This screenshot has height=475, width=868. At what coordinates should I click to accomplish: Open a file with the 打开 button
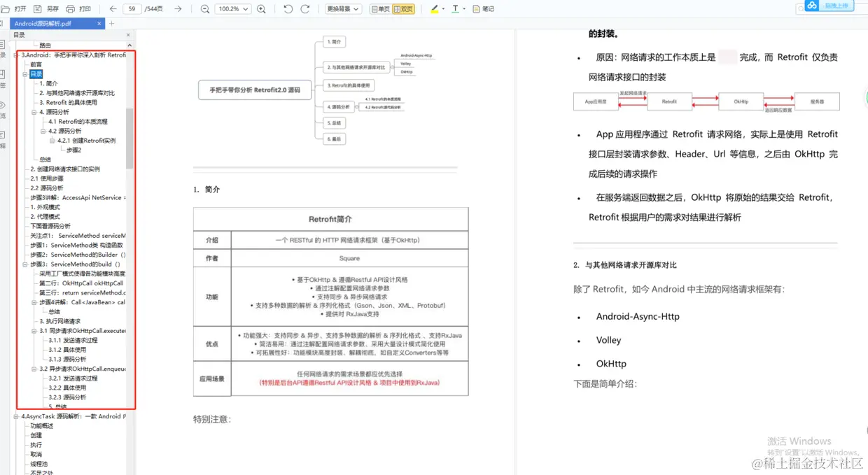click(15, 9)
